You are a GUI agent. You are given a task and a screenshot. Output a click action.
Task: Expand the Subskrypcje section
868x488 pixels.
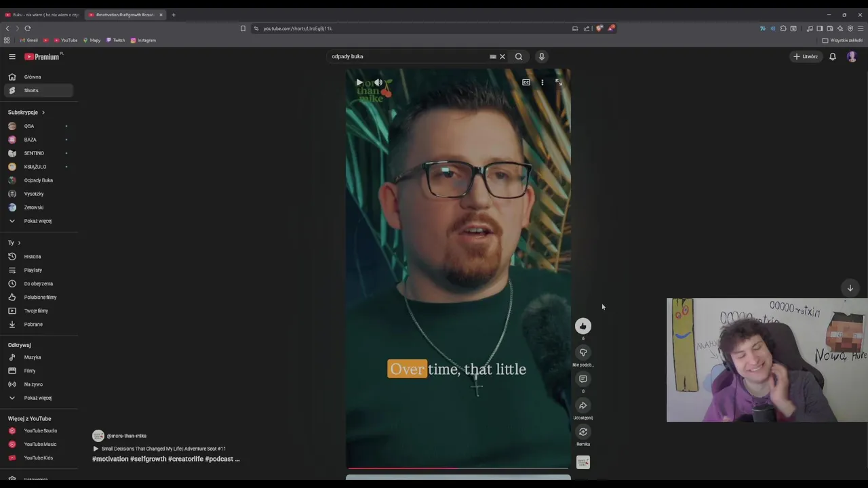click(x=26, y=113)
